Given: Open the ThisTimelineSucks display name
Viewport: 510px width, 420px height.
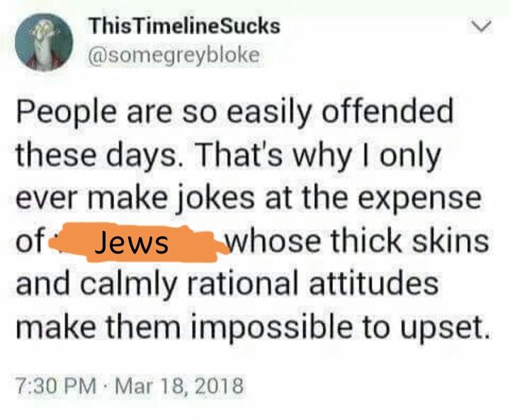Looking at the screenshot, I should pos(184,28).
